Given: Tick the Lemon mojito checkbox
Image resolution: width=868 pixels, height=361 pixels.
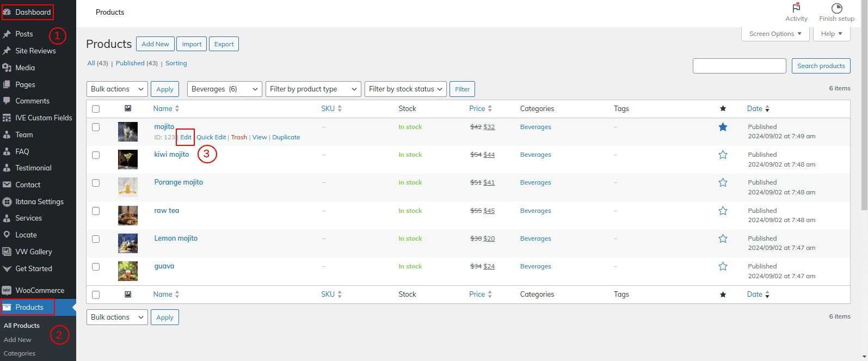Looking at the screenshot, I should 96,239.
